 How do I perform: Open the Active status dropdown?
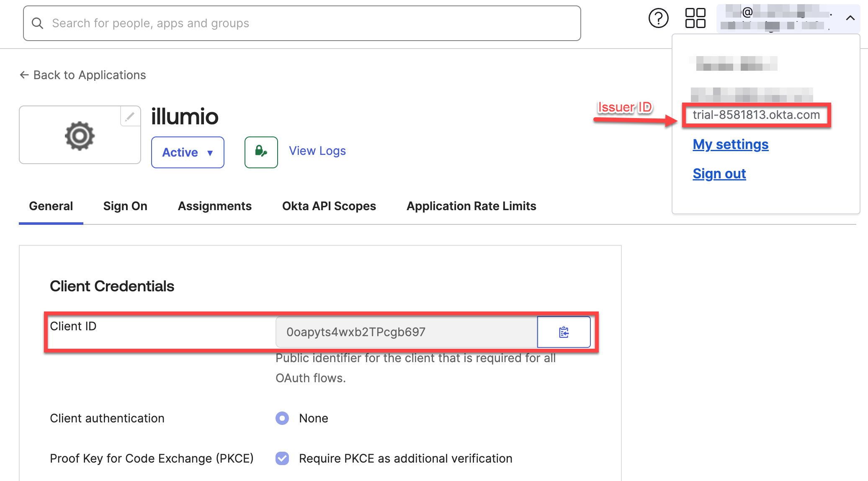click(x=188, y=152)
